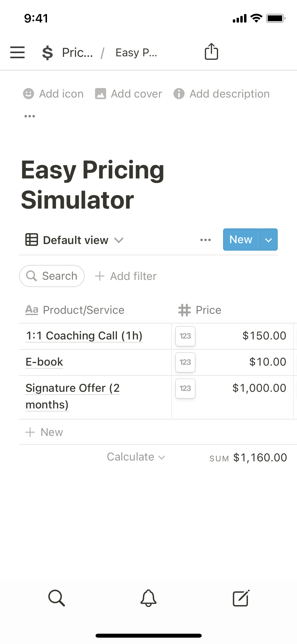Image resolution: width=297 pixels, height=644 pixels.
Task: Tap the compose new page icon
Action: 241,597
